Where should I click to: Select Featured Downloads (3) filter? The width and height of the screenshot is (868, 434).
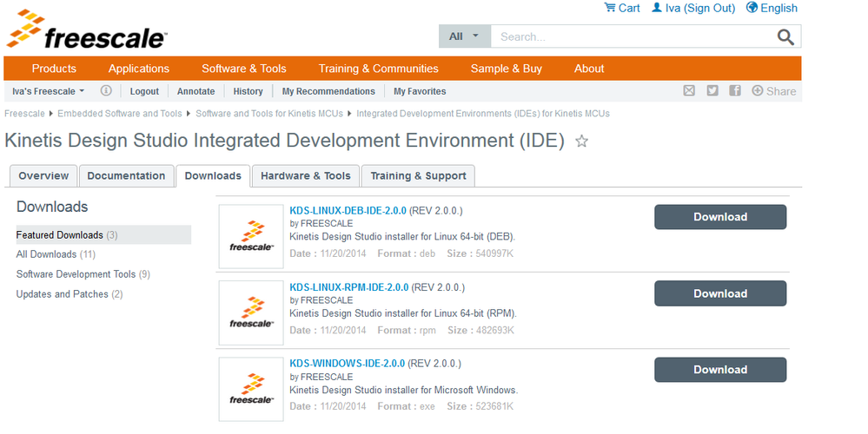103,235
